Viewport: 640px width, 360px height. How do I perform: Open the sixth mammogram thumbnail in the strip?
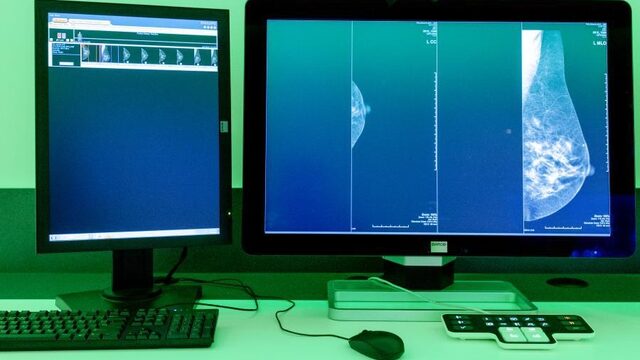click(x=181, y=56)
